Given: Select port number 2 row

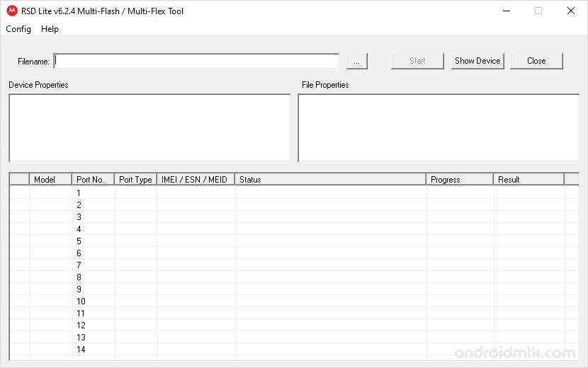Looking at the screenshot, I should pos(295,205).
